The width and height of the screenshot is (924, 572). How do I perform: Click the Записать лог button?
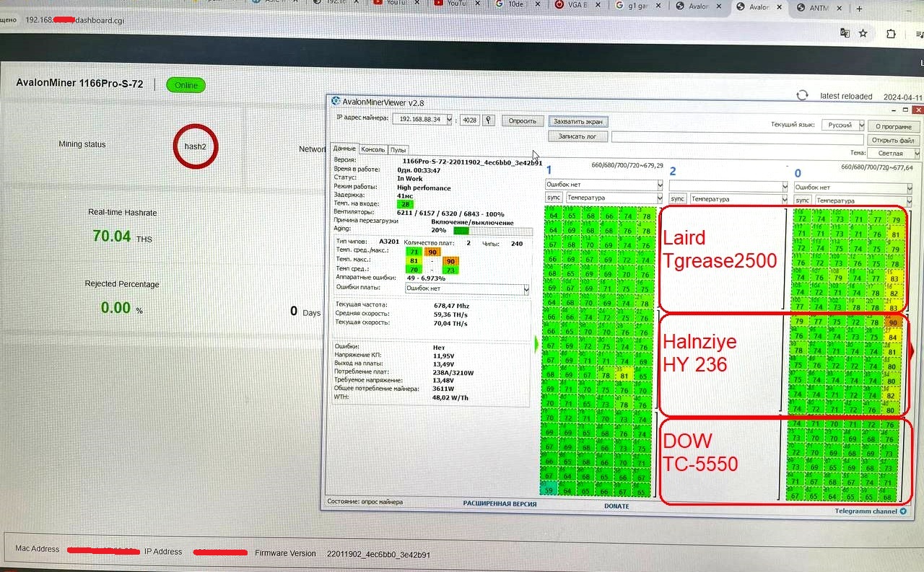pyautogui.click(x=577, y=136)
